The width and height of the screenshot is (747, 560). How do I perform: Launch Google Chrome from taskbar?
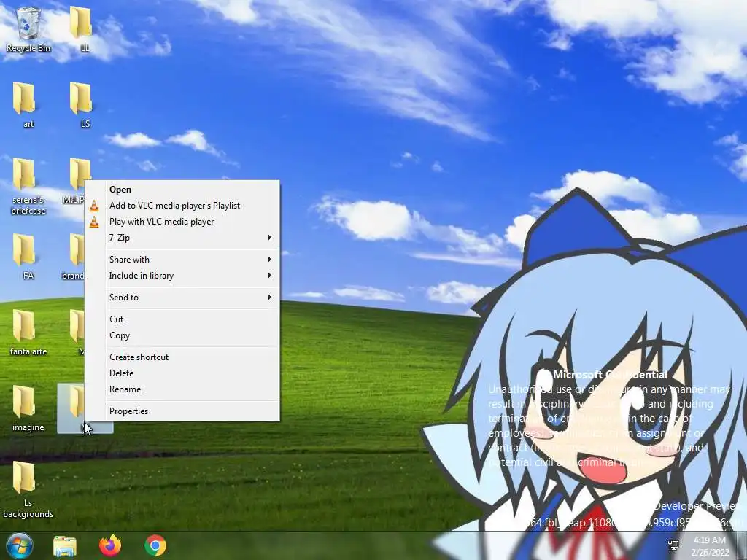(155, 545)
